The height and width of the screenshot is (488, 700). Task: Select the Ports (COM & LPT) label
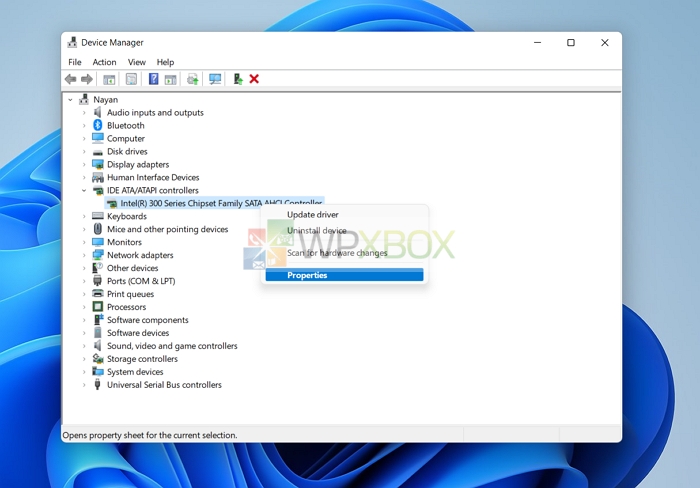(x=141, y=281)
